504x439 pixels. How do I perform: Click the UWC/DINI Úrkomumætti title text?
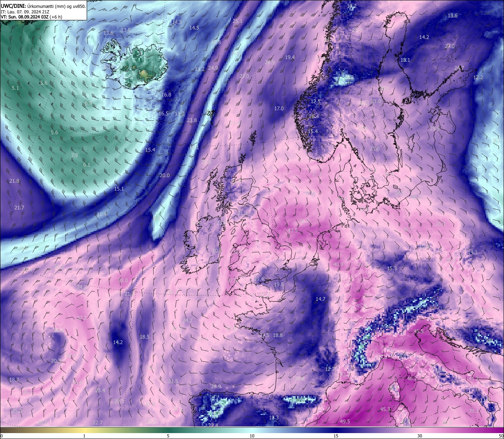[x=43, y=6]
